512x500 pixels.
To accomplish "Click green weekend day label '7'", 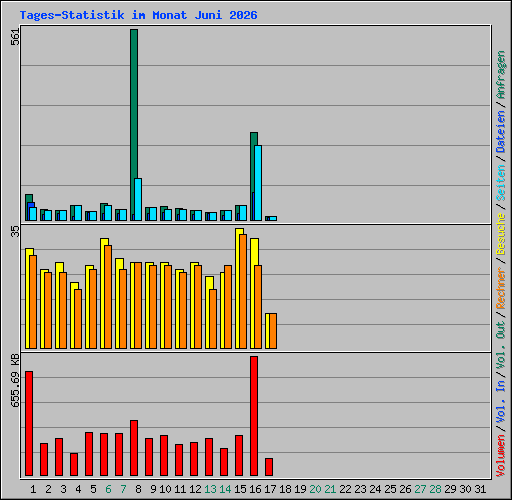I will [123, 489].
